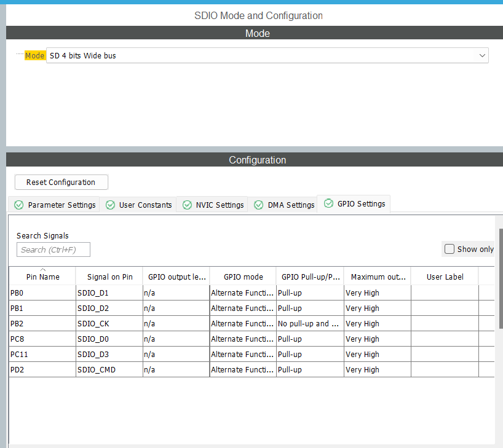Click the User Constants green check icon
Viewport: 503px width, 448px height.
[110, 205]
